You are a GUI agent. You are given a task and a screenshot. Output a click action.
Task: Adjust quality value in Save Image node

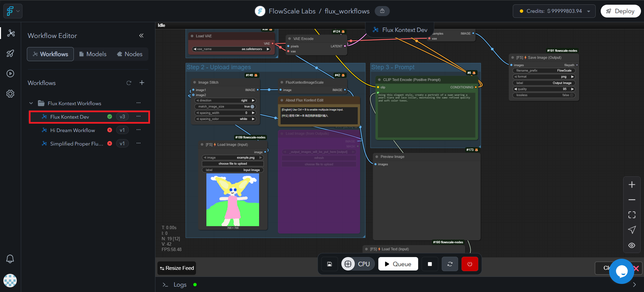pos(544,89)
